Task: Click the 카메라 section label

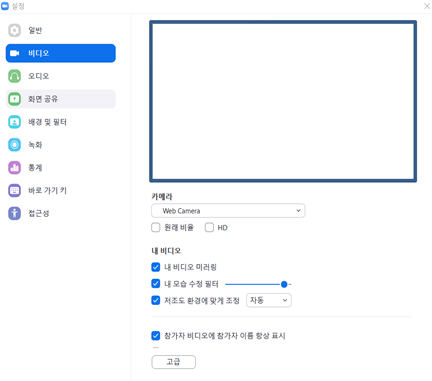Action: coord(162,197)
